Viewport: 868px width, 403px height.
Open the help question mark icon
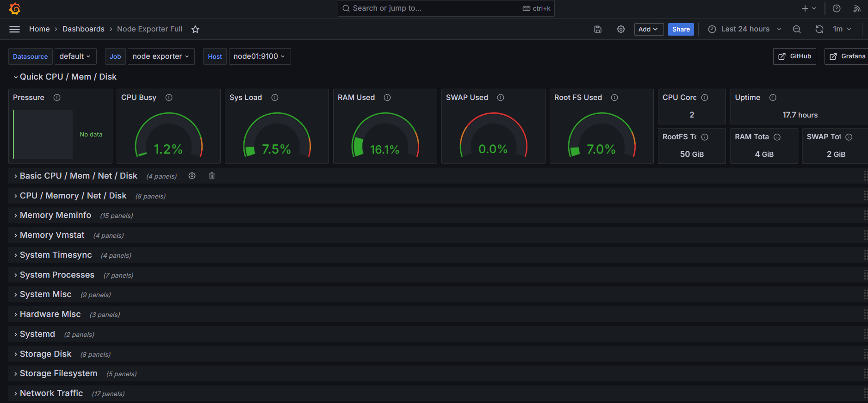837,8
